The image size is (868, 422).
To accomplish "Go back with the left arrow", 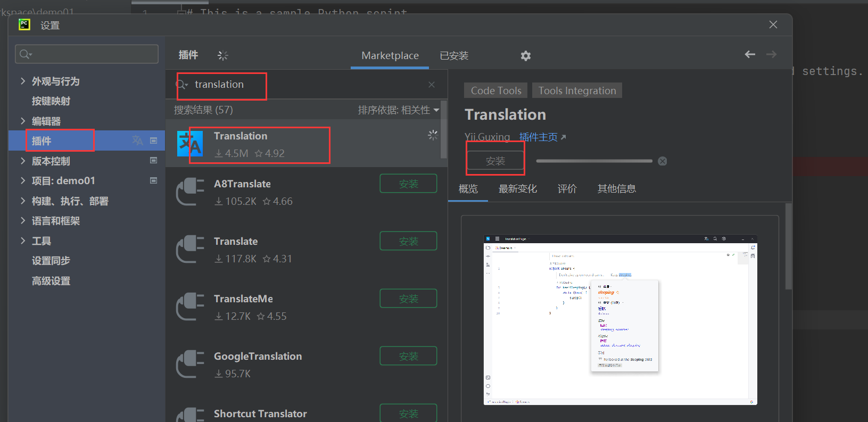I will pos(750,54).
